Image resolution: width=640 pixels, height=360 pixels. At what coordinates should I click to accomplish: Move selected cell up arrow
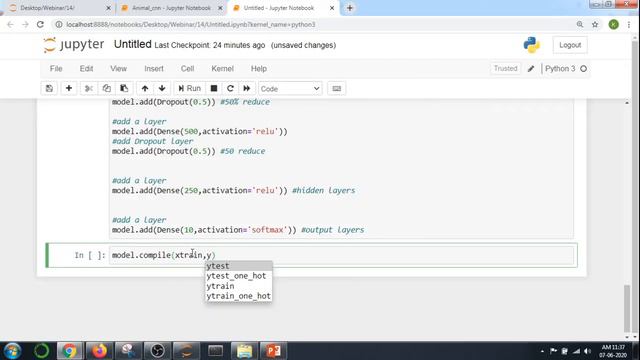145,89
